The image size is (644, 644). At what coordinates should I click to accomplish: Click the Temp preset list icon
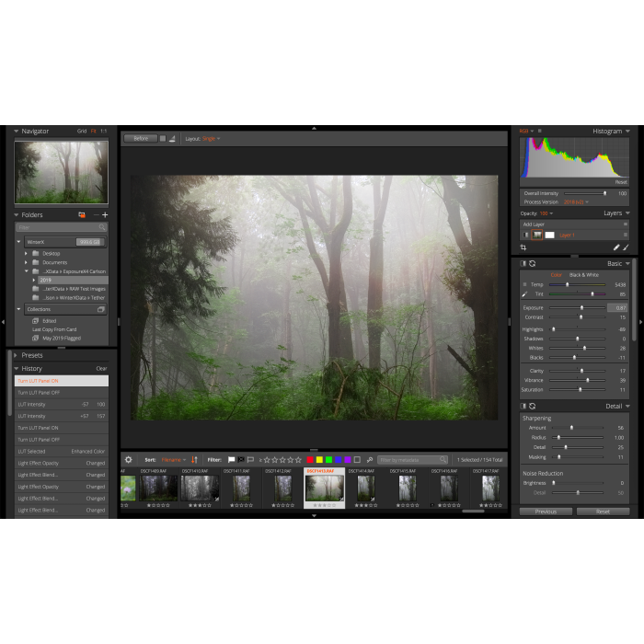pos(524,284)
